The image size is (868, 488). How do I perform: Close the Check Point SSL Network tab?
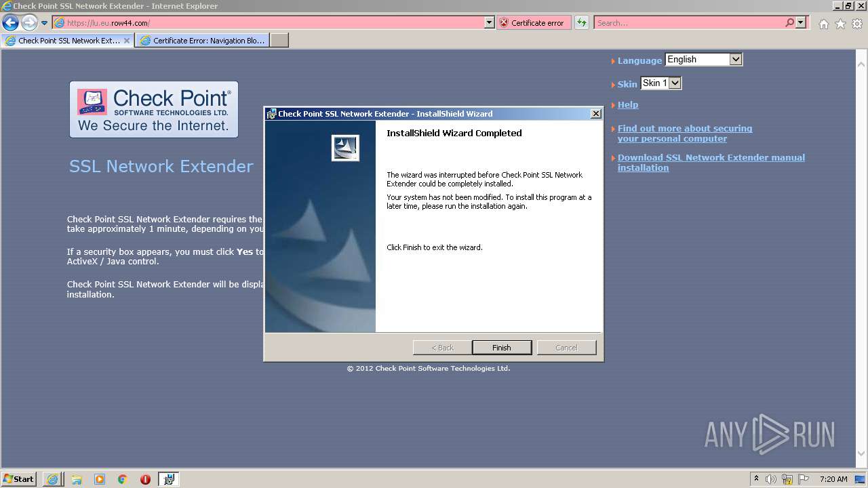click(x=126, y=41)
